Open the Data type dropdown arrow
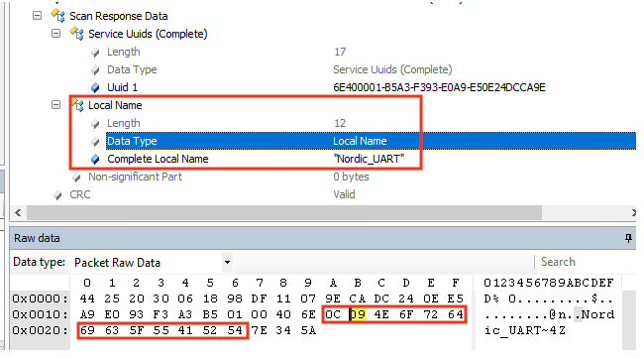The width and height of the screenshot is (644, 358). (227, 262)
